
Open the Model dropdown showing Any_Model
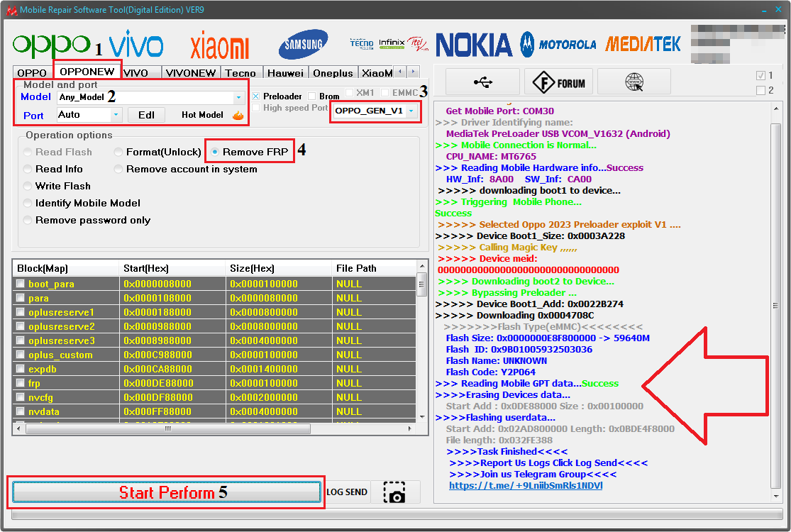point(151,97)
